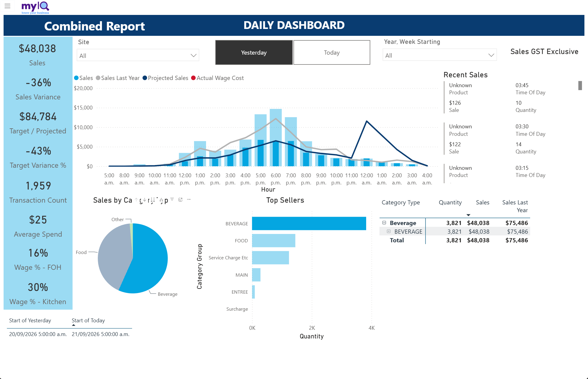Click the Total row label in table
Image resolution: width=588 pixels, height=379 pixels.
tap(397, 240)
